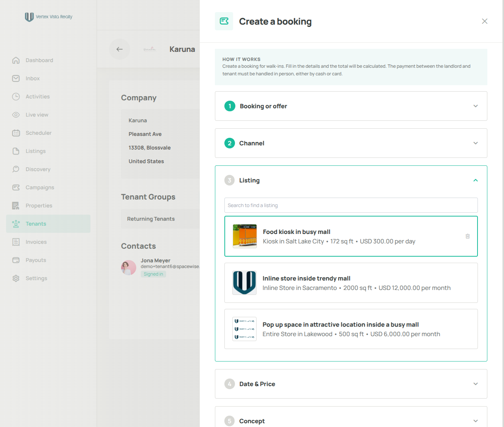Open the Inbox envelope icon
This screenshot has width=504, height=427.
(x=16, y=78)
